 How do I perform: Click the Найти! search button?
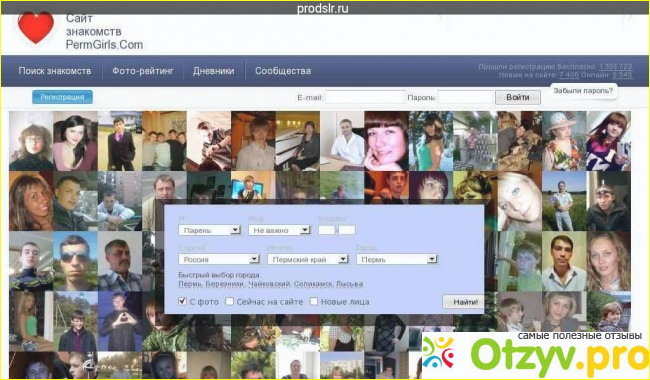(463, 302)
